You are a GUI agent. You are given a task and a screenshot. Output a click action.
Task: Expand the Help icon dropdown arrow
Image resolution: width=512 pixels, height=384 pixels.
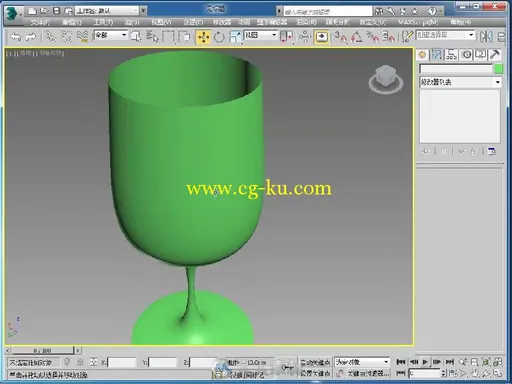point(440,11)
